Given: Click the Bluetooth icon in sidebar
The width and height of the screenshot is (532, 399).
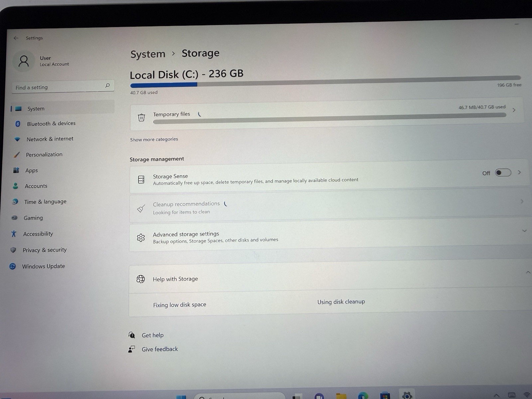Looking at the screenshot, I should (x=18, y=124).
